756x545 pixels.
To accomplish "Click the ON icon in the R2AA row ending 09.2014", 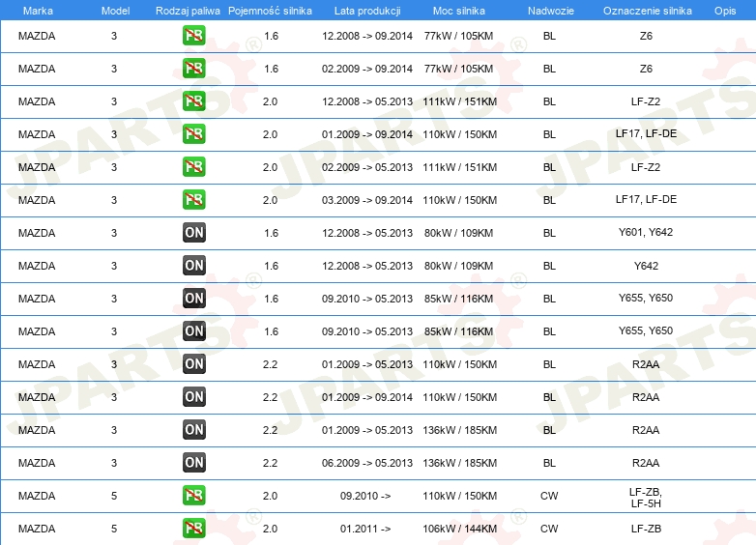I will (193, 396).
